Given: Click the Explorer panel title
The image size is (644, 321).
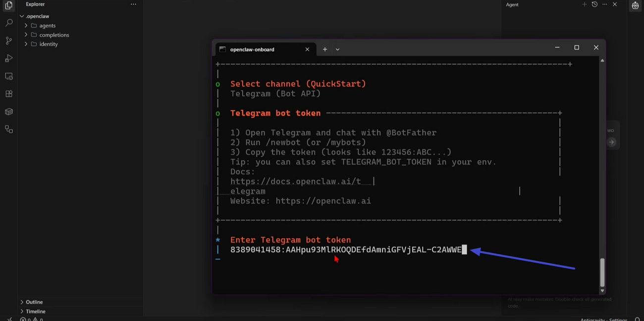Looking at the screenshot, I should 35,4.
